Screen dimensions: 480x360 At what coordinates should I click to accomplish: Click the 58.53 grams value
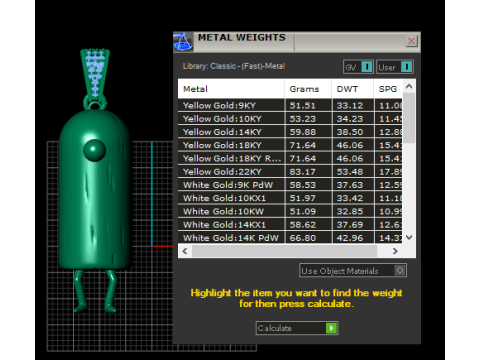point(302,185)
